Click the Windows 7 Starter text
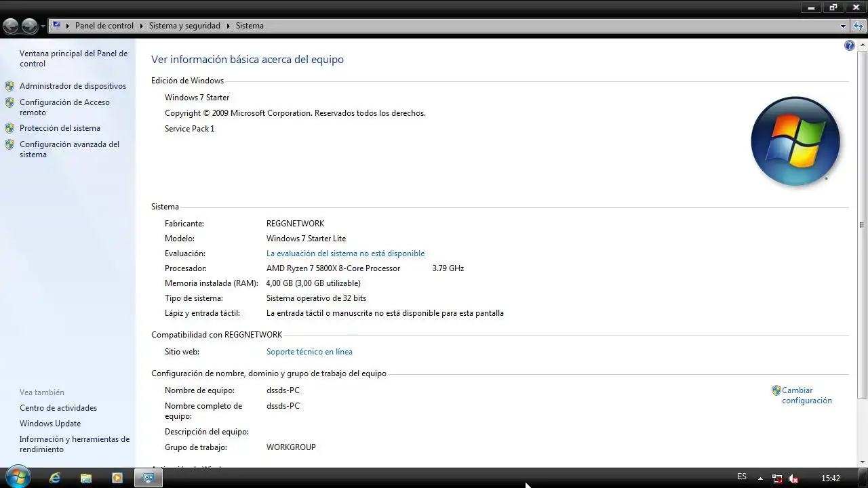868x488 pixels. tap(197, 98)
